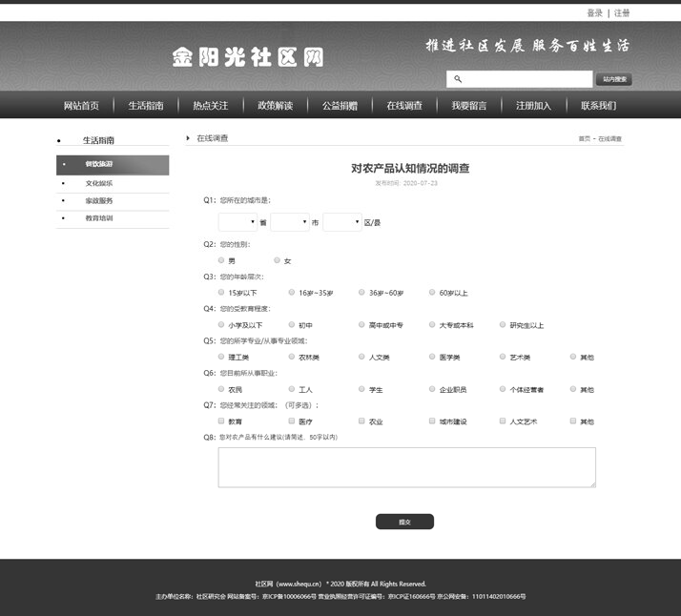The height and width of the screenshot is (616, 681).
Task: Select 农民 occupation radio button
Action: tap(221, 388)
